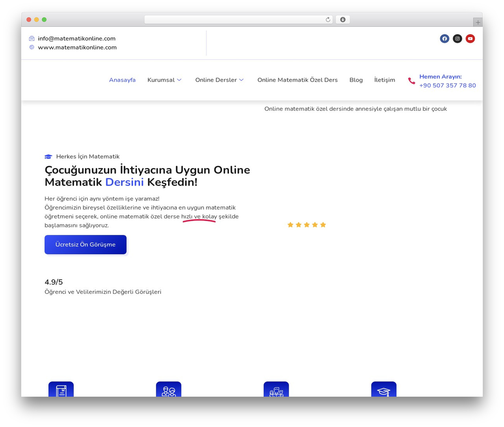Open the Facebook social icon
504x427 pixels.
(445, 39)
